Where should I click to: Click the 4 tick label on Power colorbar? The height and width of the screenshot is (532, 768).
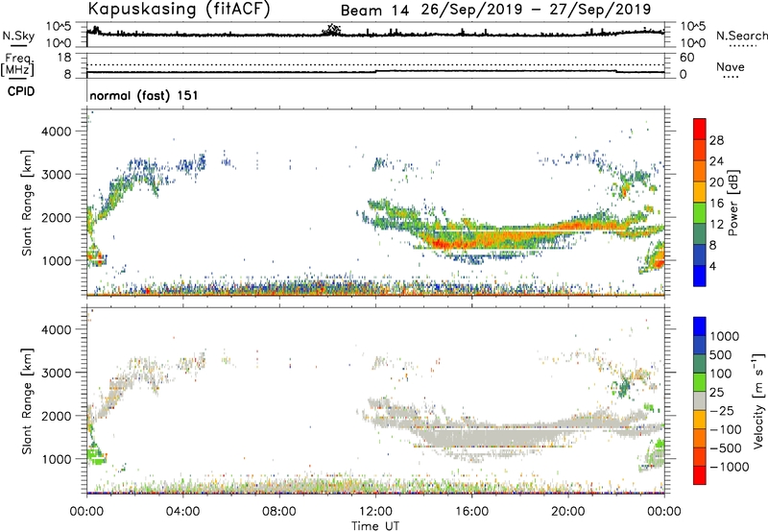(712, 266)
